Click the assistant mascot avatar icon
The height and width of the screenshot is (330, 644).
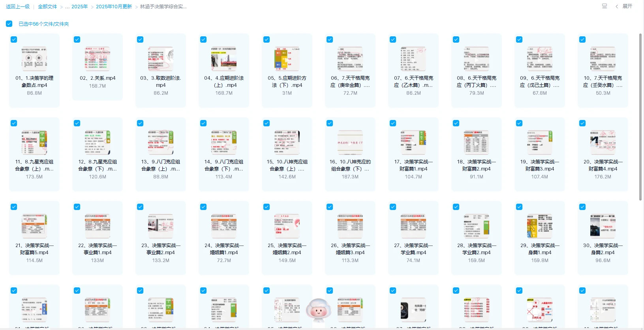(319, 311)
